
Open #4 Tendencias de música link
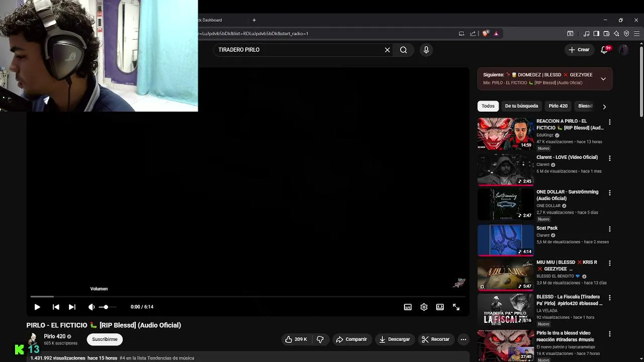point(156,358)
